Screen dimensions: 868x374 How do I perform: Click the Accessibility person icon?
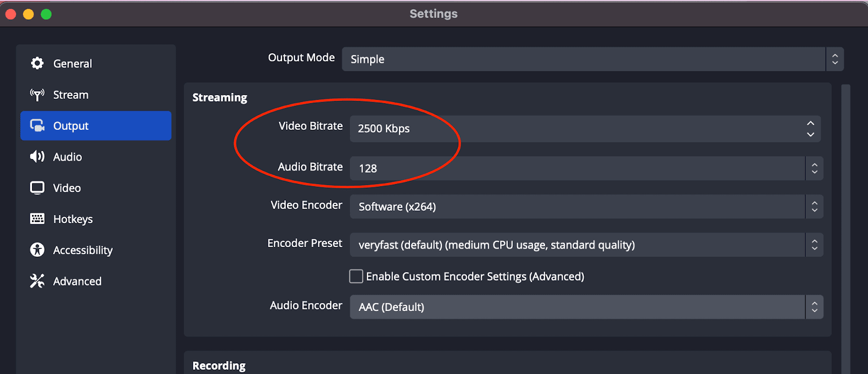(37, 250)
